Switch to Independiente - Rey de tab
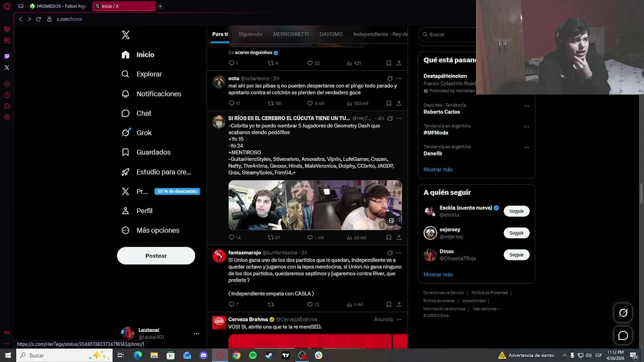The height and width of the screenshot is (362, 644). point(380,34)
